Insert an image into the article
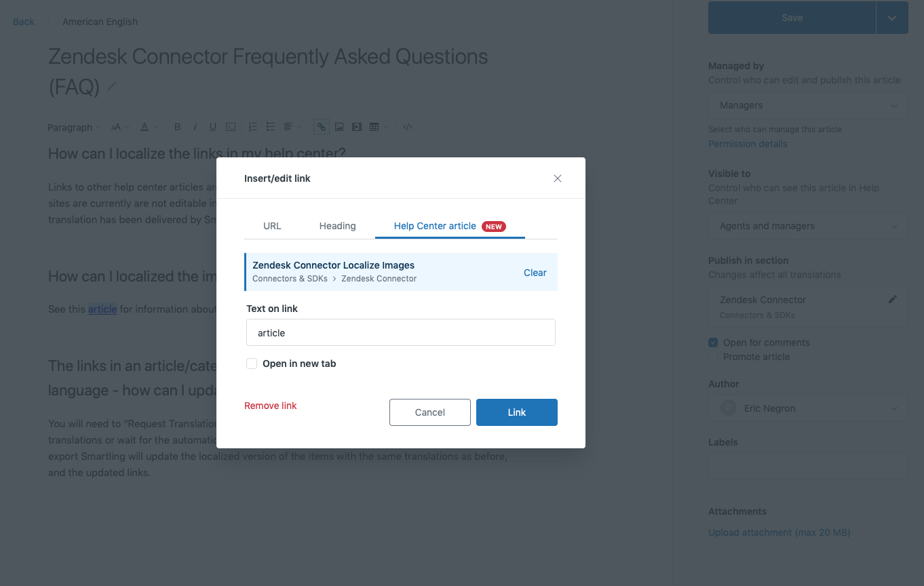This screenshot has height=586, width=924. (339, 127)
